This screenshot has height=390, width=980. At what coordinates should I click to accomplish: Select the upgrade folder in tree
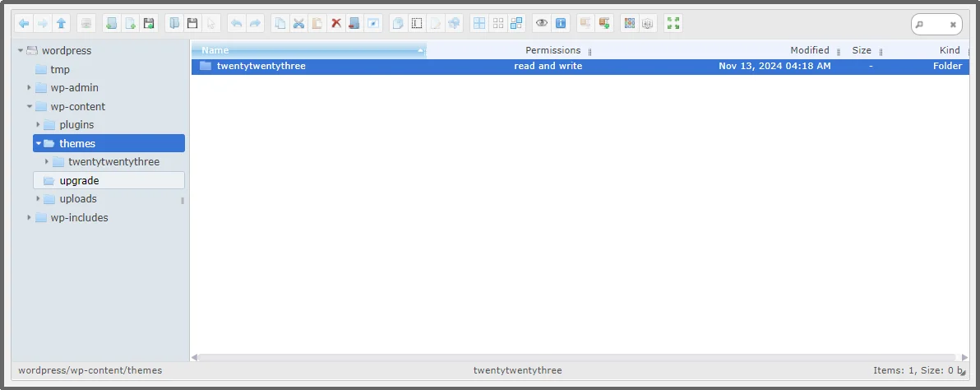point(109,181)
